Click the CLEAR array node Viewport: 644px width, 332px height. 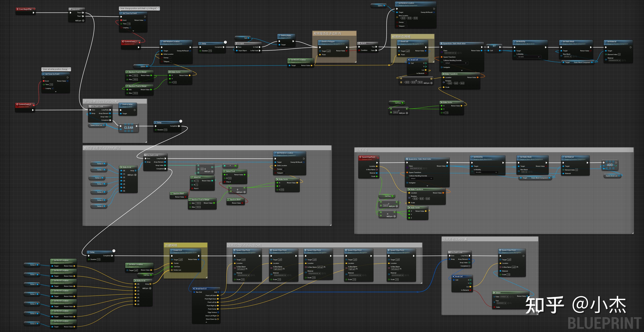[x=128, y=128]
